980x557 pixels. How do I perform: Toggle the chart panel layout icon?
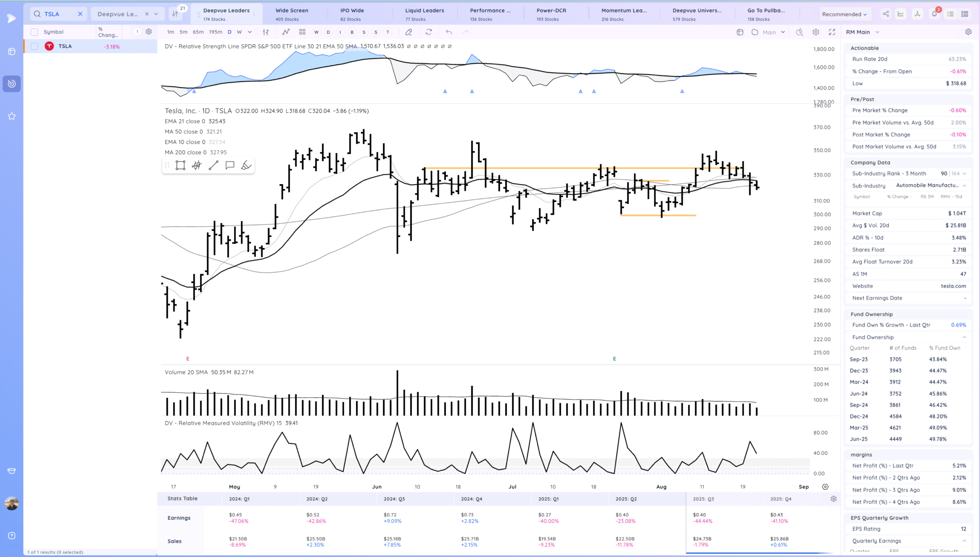pyautogui.click(x=740, y=32)
